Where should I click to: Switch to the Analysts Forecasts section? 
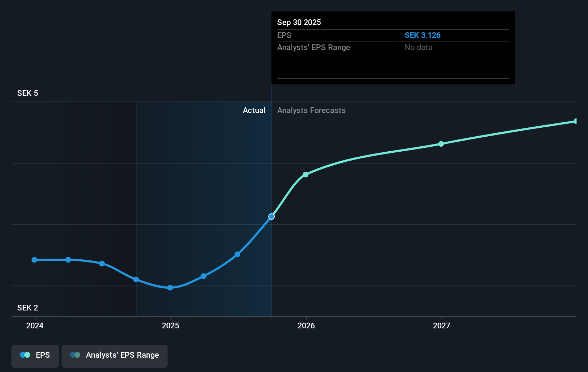click(311, 110)
